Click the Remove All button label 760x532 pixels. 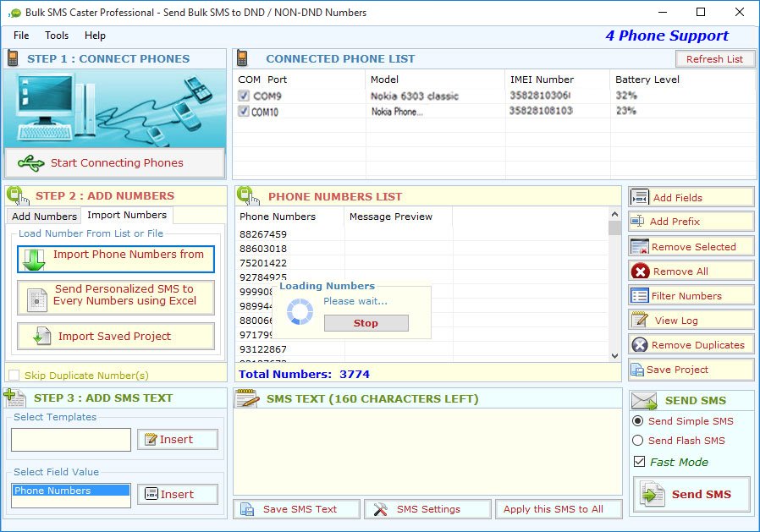680,271
